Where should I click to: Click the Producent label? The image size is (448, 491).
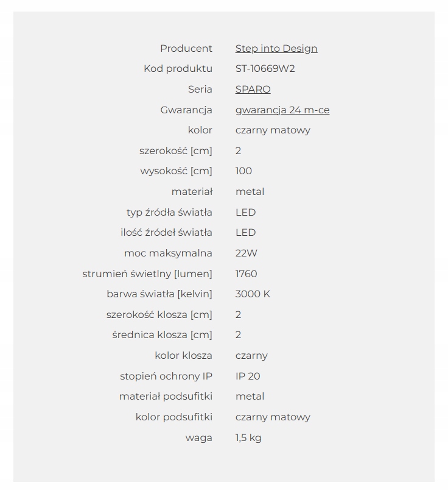186,49
